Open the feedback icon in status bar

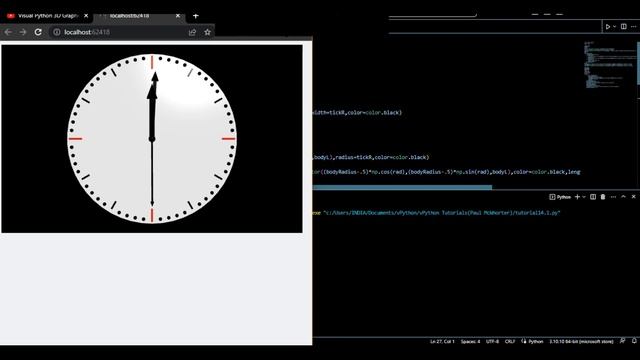[622, 341]
